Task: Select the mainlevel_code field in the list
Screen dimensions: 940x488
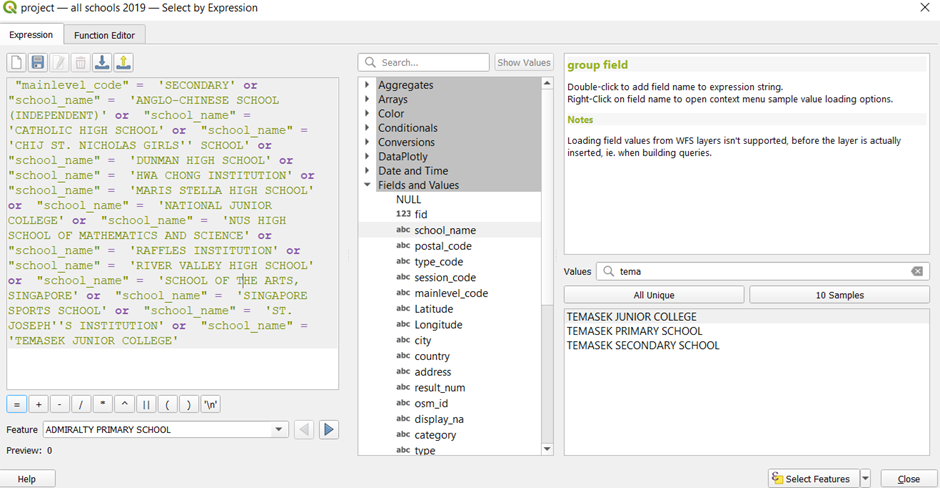Action: point(451,293)
